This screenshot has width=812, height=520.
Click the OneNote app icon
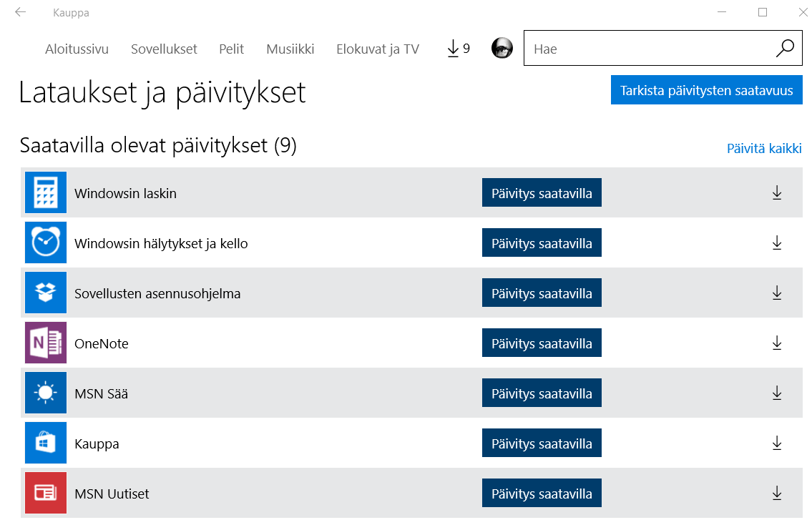coord(46,343)
